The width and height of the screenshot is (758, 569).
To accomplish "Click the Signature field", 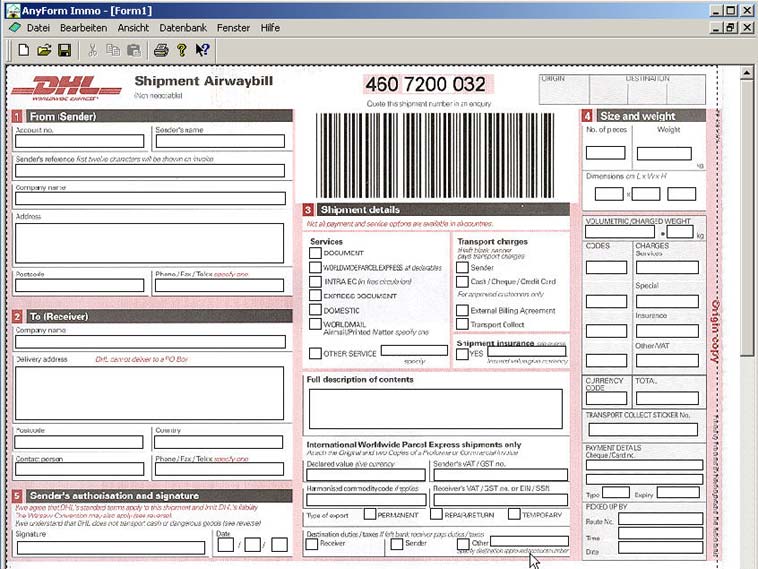I will pos(111,548).
